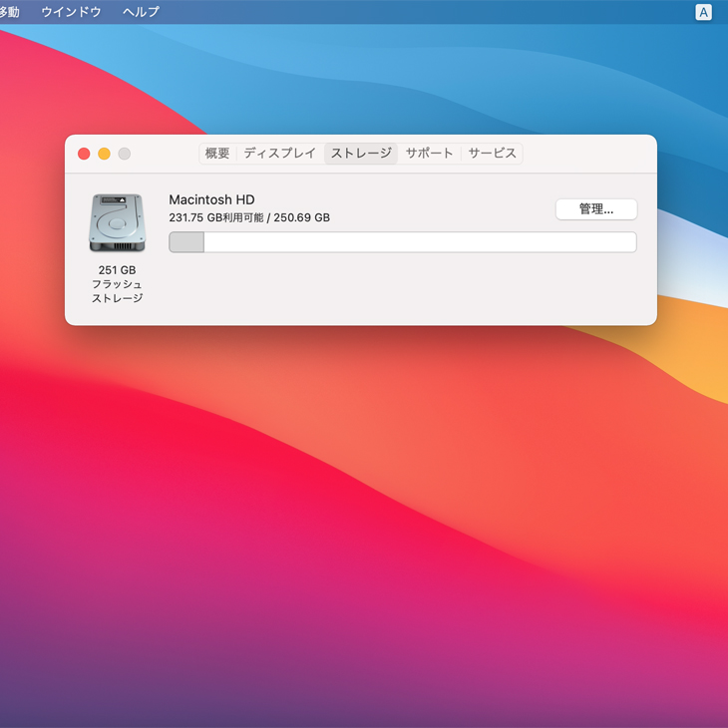This screenshot has width=728, height=728.
Task: Open the 移動 menu in the menu bar
Action: point(9,12)
